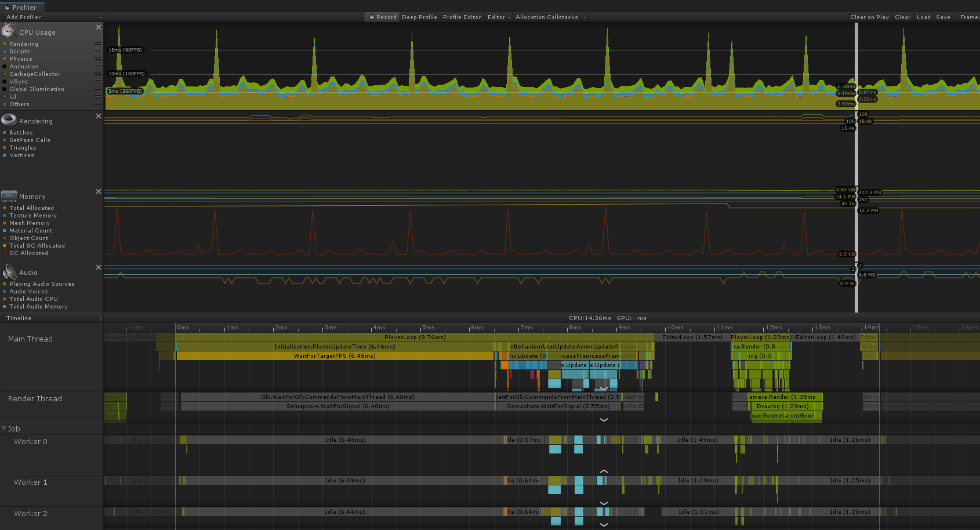
Task: Toggle the Batches series in Rendering chart
Action: tap(21, 133)
